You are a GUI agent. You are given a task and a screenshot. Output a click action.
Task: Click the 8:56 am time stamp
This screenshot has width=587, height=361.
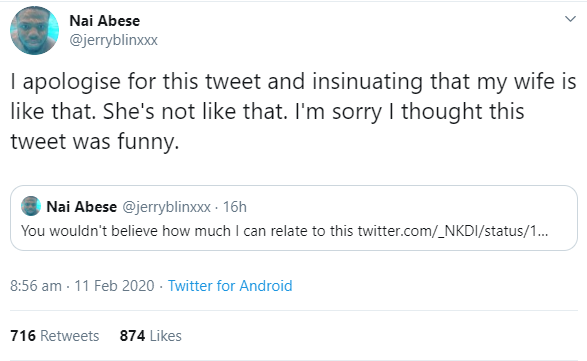click(x=36, y=286)
